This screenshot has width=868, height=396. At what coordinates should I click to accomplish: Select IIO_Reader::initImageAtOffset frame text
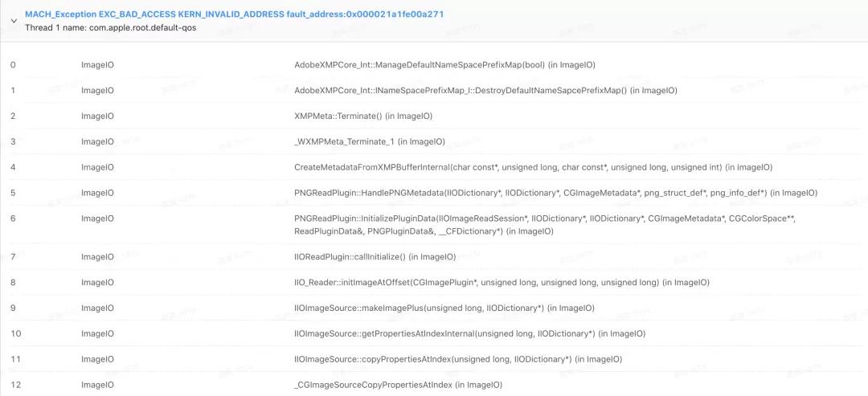(502, 283)
